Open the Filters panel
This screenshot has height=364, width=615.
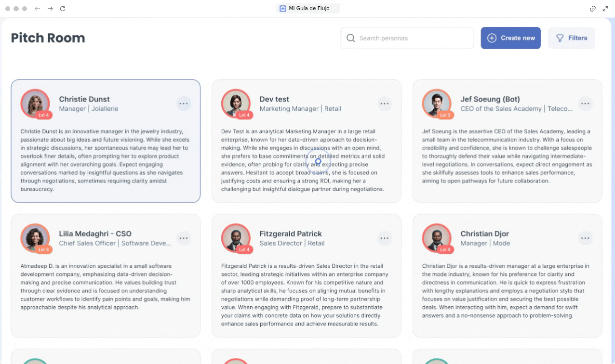pos(571,38)
